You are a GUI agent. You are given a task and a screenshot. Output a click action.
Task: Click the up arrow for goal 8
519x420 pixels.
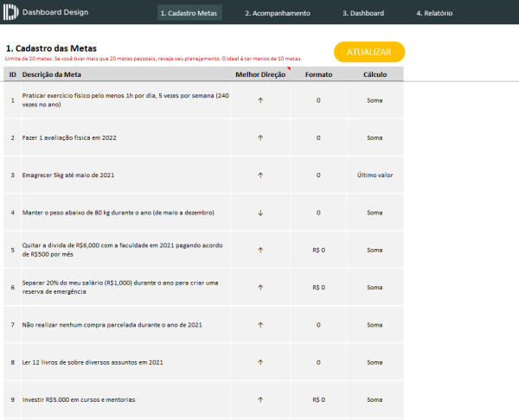[x=260, y=362]
